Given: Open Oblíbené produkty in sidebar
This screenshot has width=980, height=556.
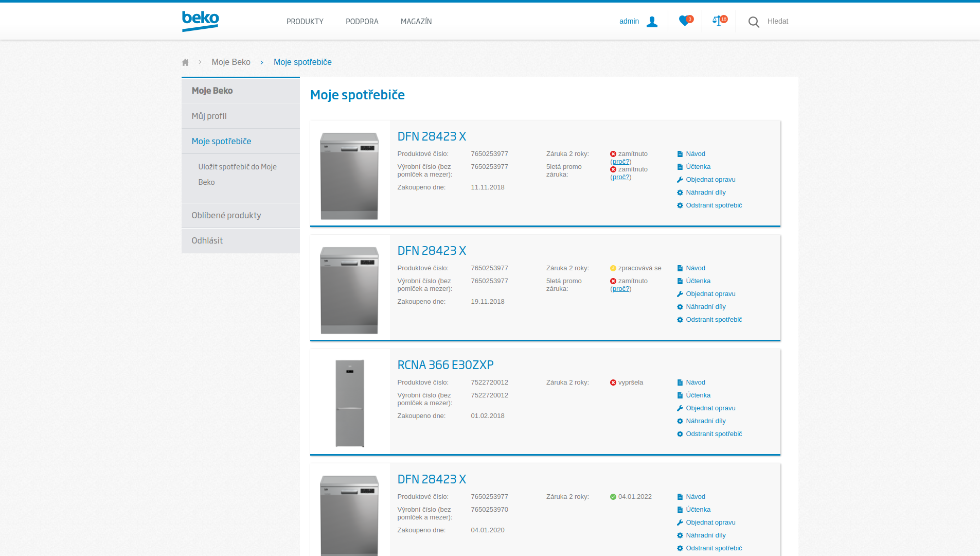Looking at the screenshot, I should tap(241, 216).
